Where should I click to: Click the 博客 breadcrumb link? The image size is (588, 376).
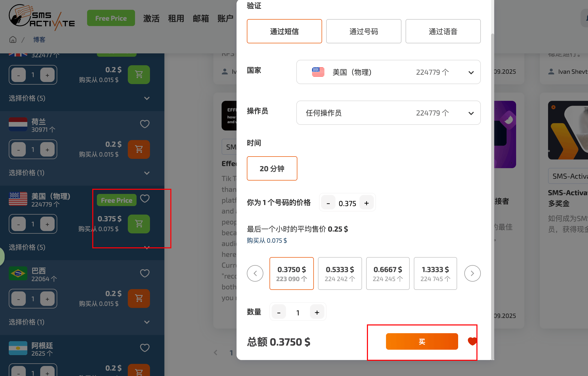click(x=39, y=39)
